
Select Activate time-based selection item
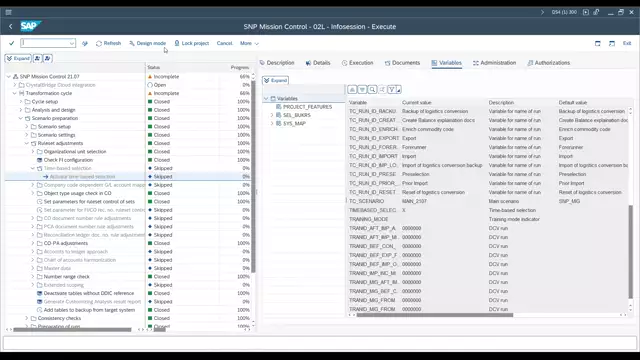tap(82, 177)
